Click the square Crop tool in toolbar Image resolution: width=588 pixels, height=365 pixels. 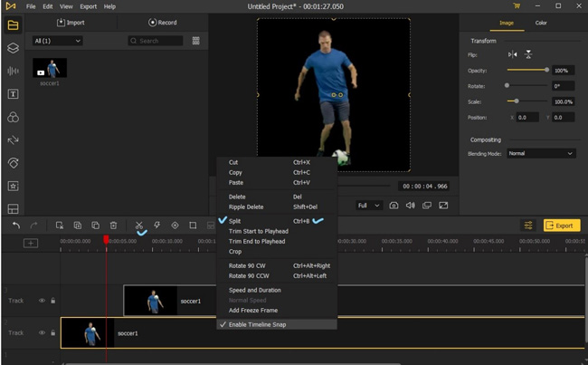[x=193, y=226]
